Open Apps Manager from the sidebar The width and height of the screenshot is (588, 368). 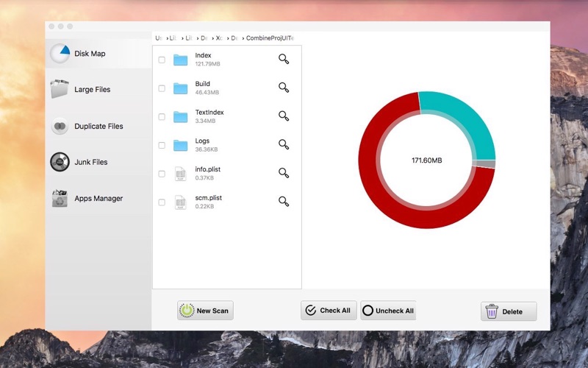(x=98, y=199)
